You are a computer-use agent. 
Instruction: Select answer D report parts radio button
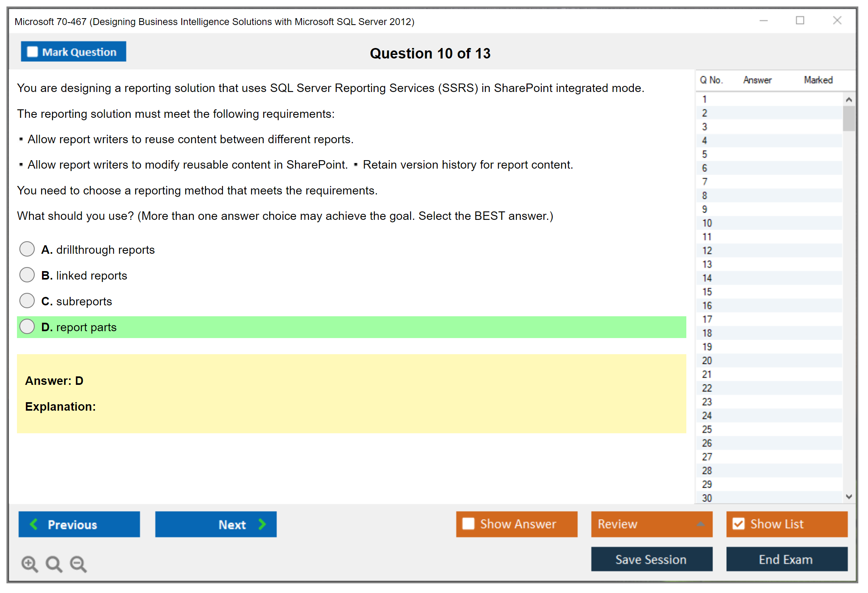click(27, 326)
